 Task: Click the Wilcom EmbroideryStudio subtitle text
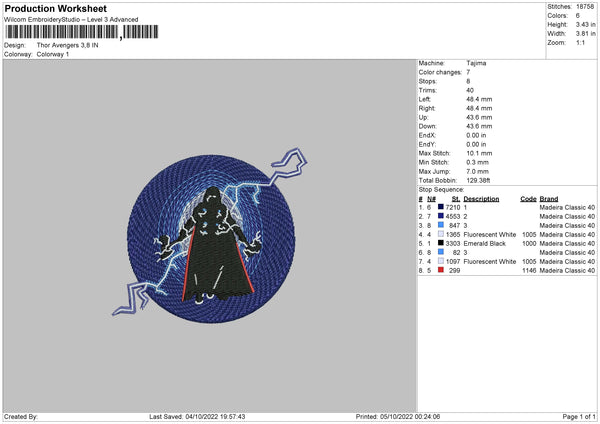click(x=71, y=20)
